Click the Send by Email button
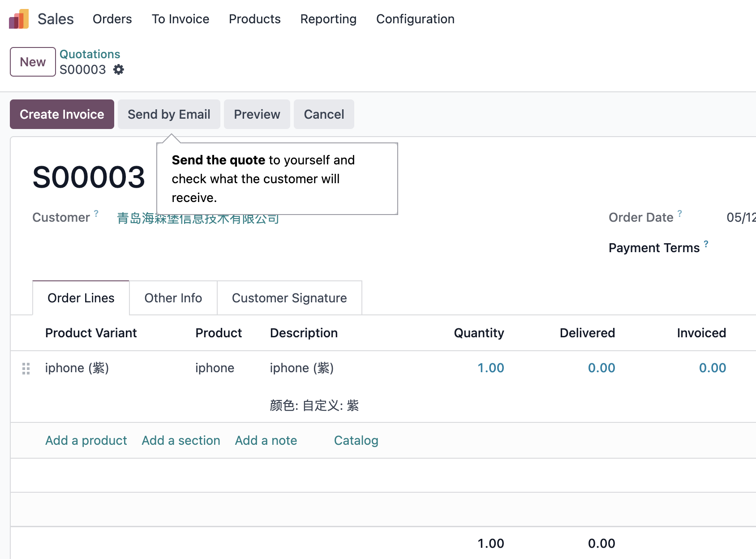This screenshot has width=756, height=559. (169, 114)
